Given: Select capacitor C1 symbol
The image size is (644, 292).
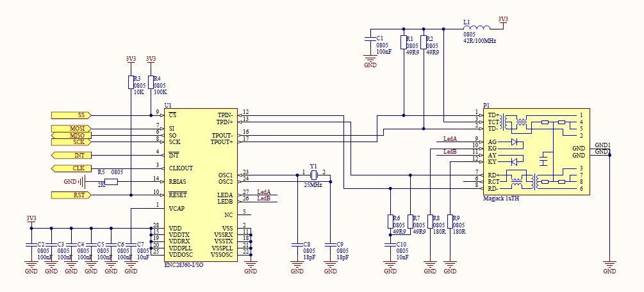Looking at the screenshot, I should click(370, 40).
